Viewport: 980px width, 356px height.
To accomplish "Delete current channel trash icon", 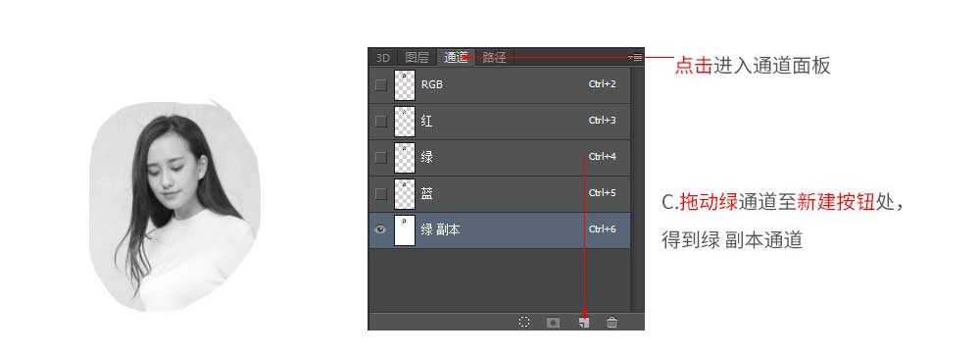I will (612, 323).
